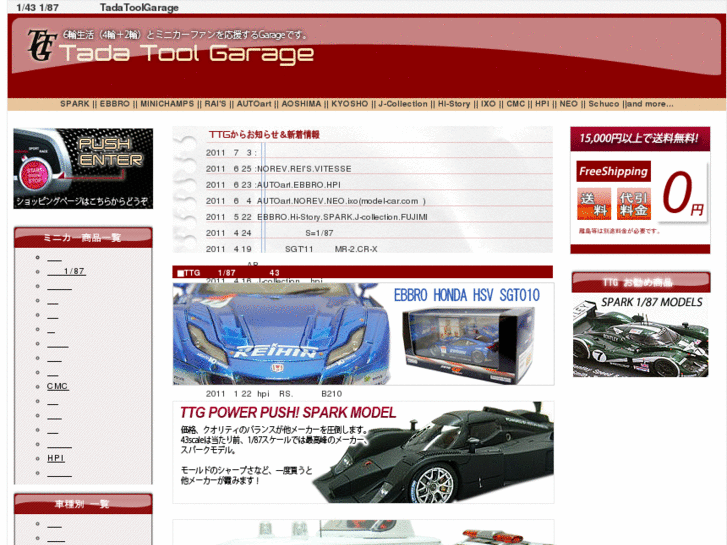
Task: Open the PUSH ENTER shopping banner
Action: [x=83, y=168]
